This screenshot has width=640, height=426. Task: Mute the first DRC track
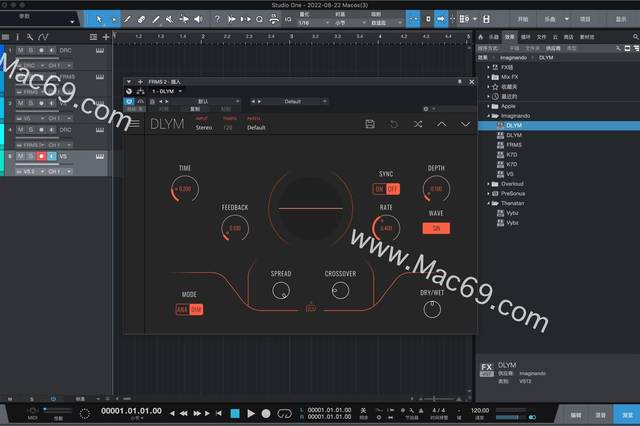(x=20, y=50)
